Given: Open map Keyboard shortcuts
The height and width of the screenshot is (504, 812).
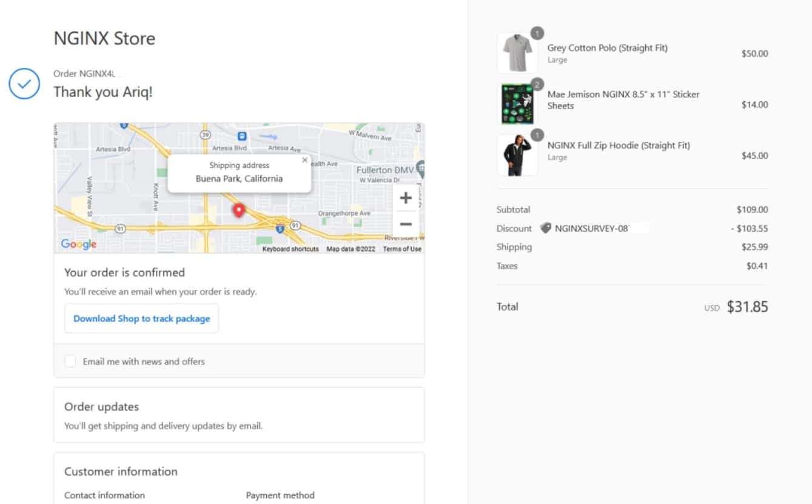Looking at the screenshot, I should (290, 249).
